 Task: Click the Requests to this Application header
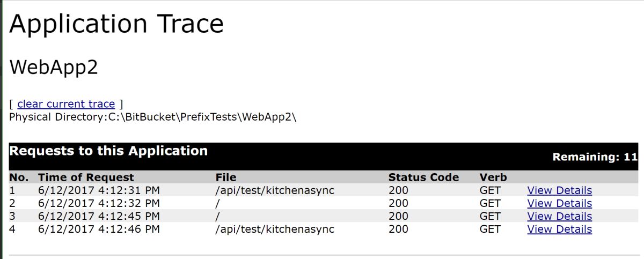(108, 151)
